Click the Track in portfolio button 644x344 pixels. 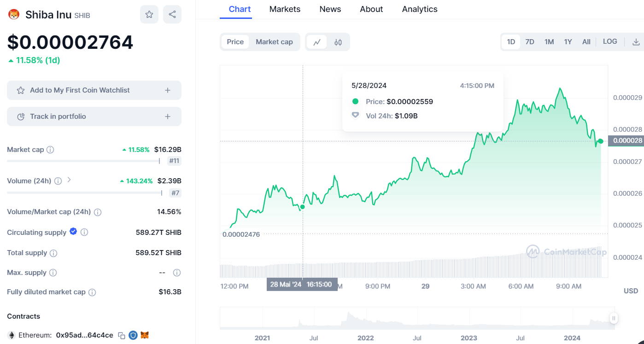[x=94, y=117]
